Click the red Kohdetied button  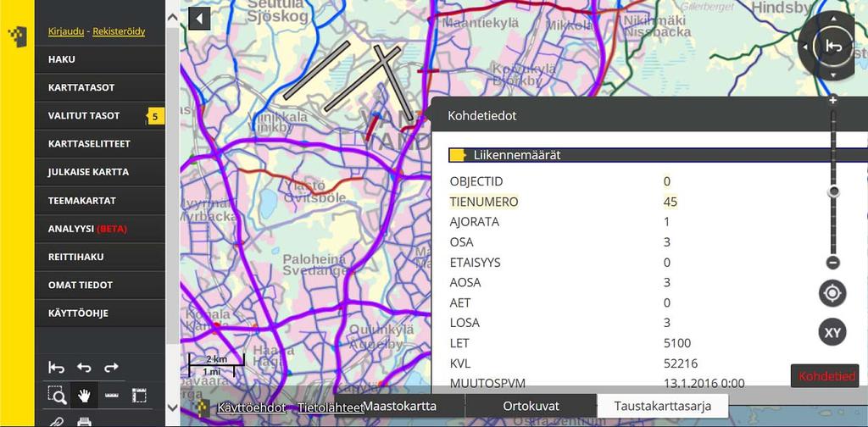point(825,376)
